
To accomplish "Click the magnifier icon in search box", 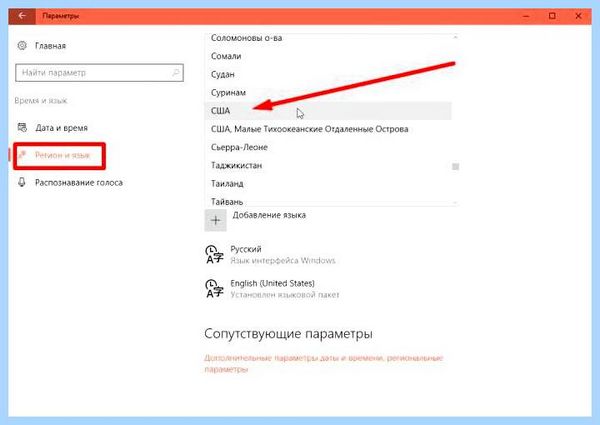I will (x=176, y=72).
